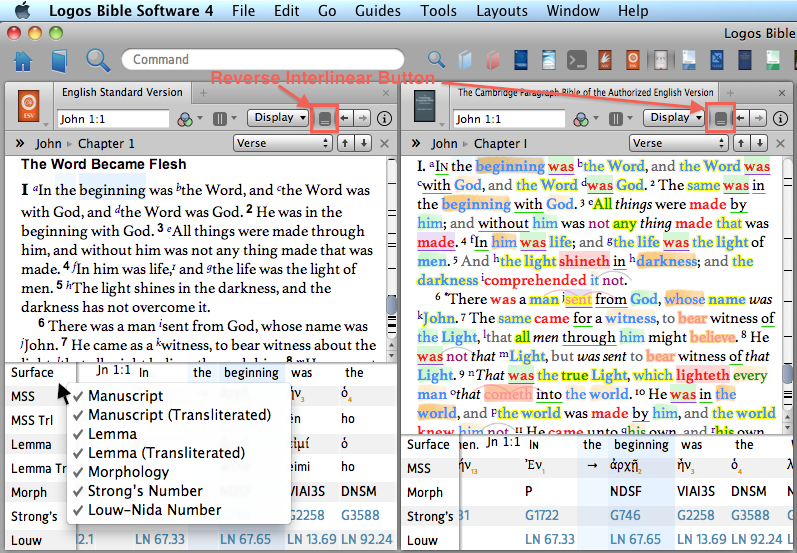Expand the Cambridge locator bar chevrons
This screenshot has width=797, height=553.
[x=416, y=143]
